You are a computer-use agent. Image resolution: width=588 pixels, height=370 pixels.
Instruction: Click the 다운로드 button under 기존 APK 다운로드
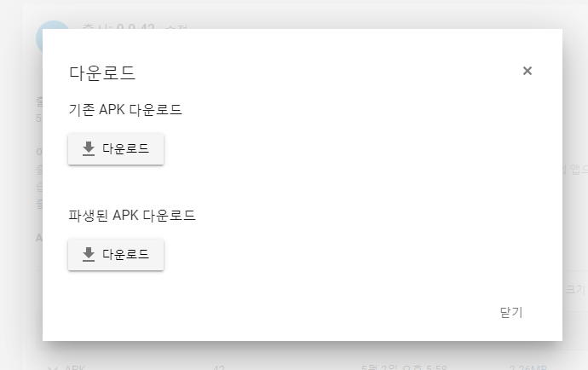click(x=116, y=149)
